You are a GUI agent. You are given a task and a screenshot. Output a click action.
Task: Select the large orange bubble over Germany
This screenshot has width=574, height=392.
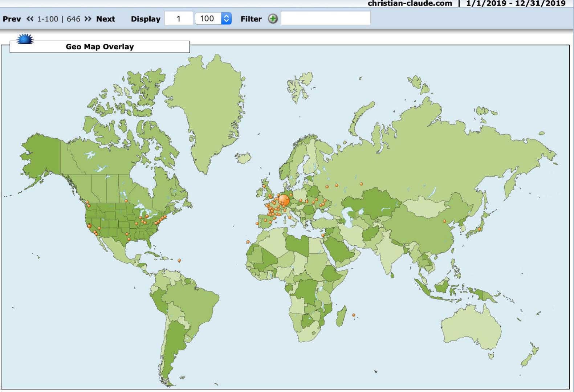(x=284, y=200)
